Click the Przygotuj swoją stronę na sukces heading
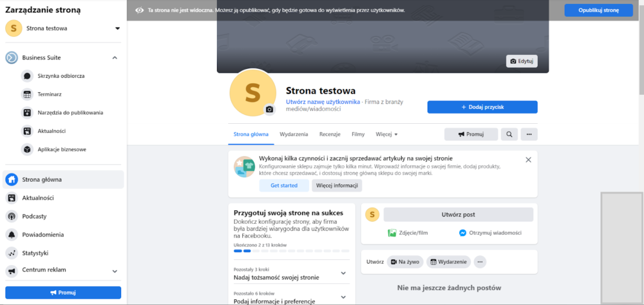The width and height of the screenshot is (644, 305). [289, 213]
